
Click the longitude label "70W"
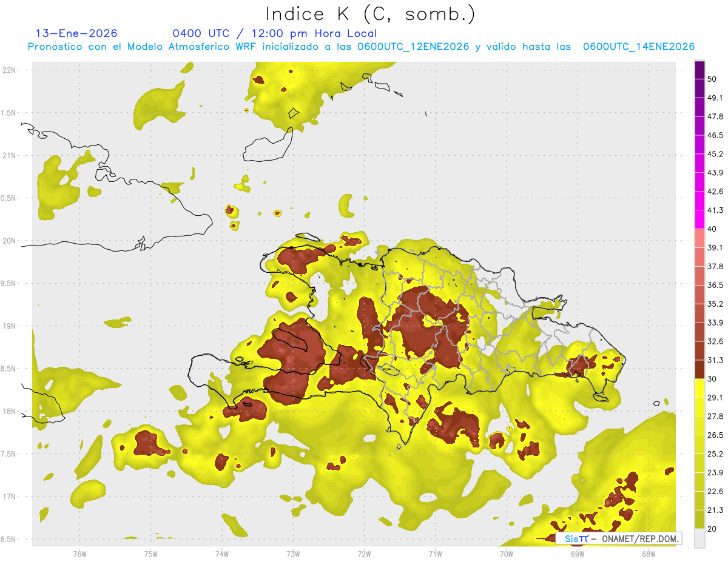coord(507,554)
